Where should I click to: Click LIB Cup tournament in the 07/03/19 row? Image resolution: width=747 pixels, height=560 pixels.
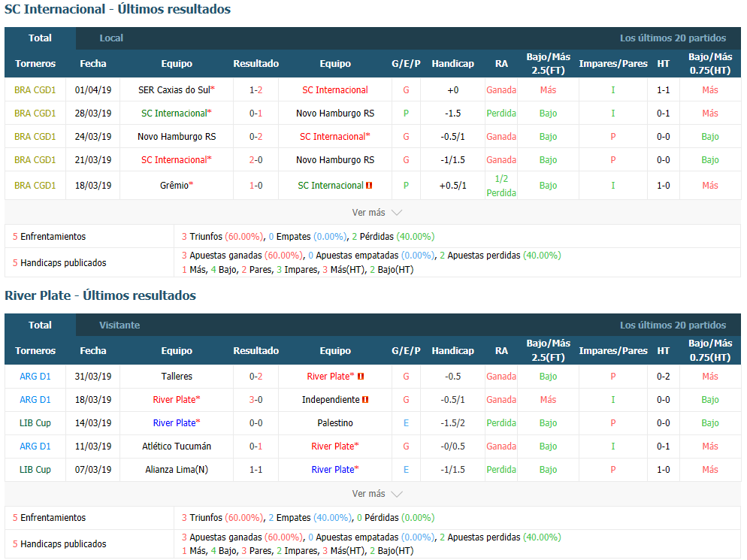point(35,470)
